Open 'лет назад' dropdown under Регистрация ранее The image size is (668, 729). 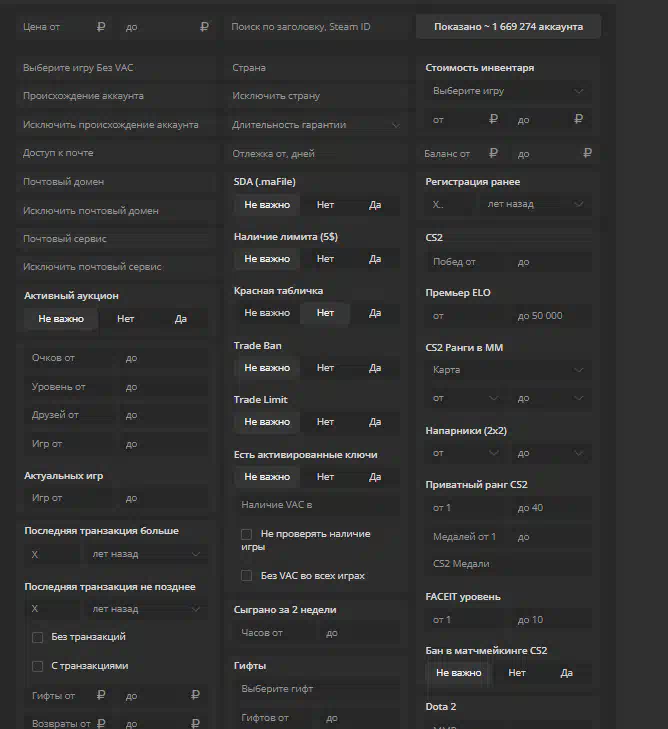click(536, 204)
